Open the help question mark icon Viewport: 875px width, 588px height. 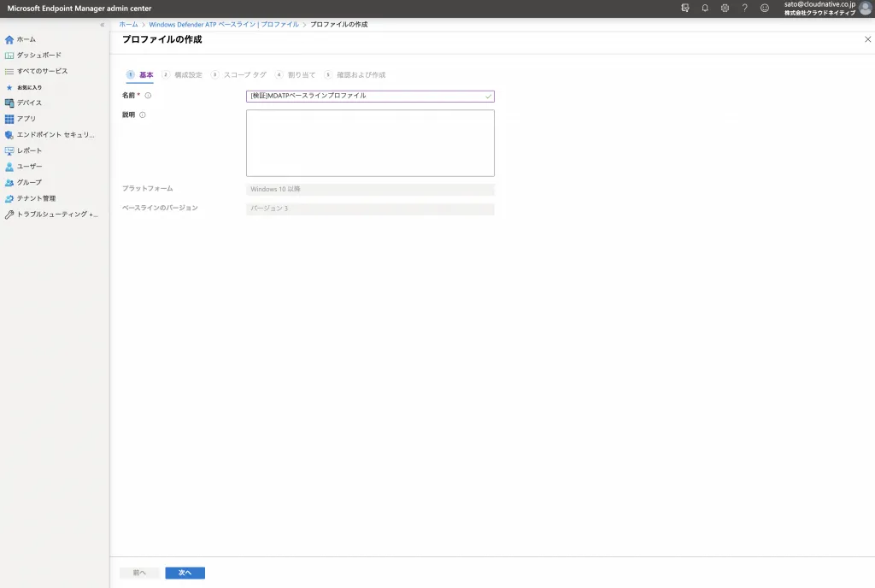pyautogui.click(x=744, y=9)
